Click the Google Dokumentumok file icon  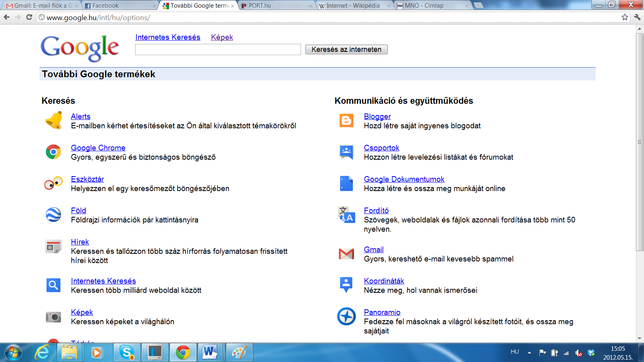[x=346, y=183]
